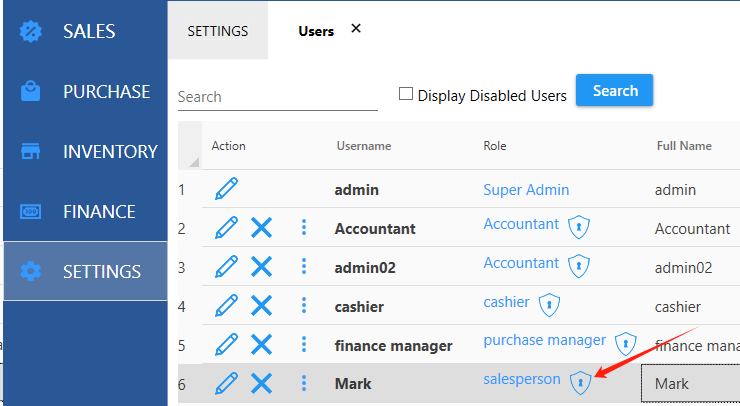740x406 pixels.
Task: Expand more options for finance manager row
Action: [304, 345]
